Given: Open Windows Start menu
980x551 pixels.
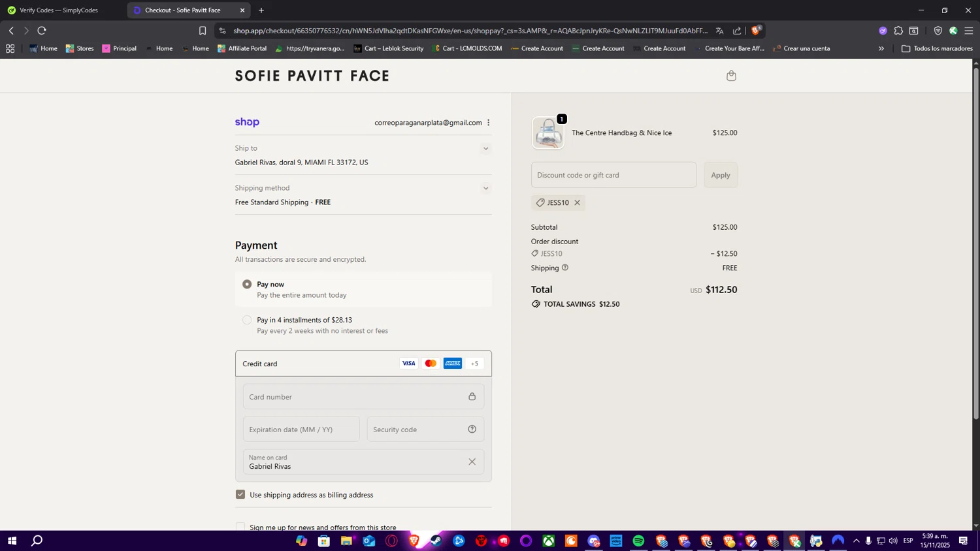Looking at the screenshot, I should pos(12,541).
